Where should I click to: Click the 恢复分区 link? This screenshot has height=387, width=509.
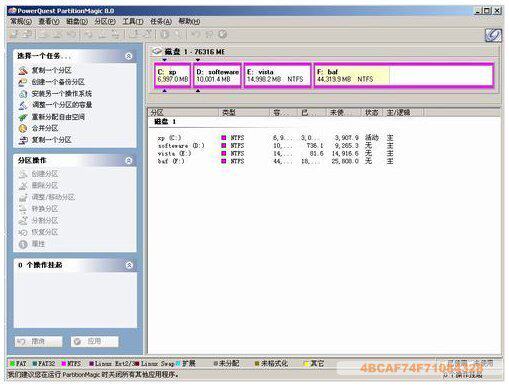45,232
